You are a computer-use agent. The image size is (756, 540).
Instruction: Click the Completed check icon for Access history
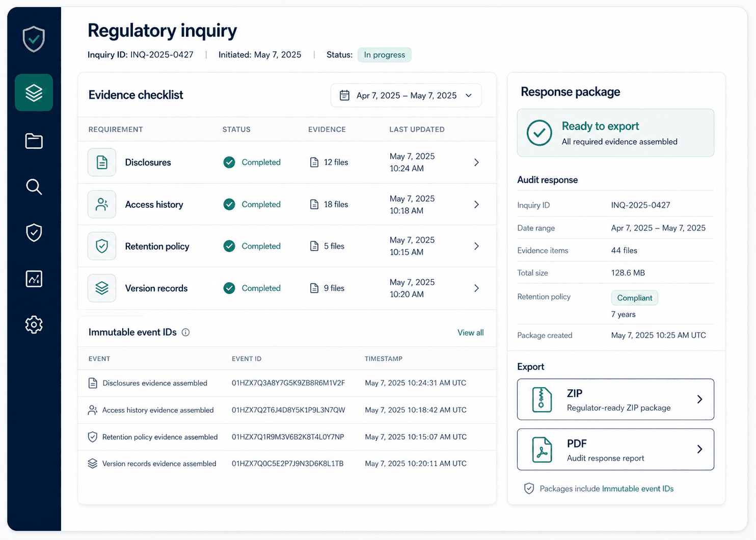229,204
